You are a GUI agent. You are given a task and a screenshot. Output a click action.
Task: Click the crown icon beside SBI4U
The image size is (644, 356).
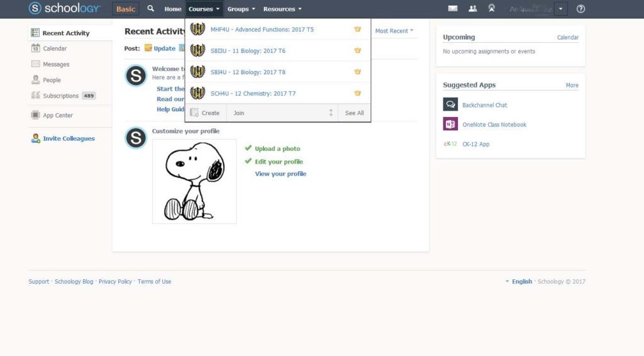tap(358, 72)
